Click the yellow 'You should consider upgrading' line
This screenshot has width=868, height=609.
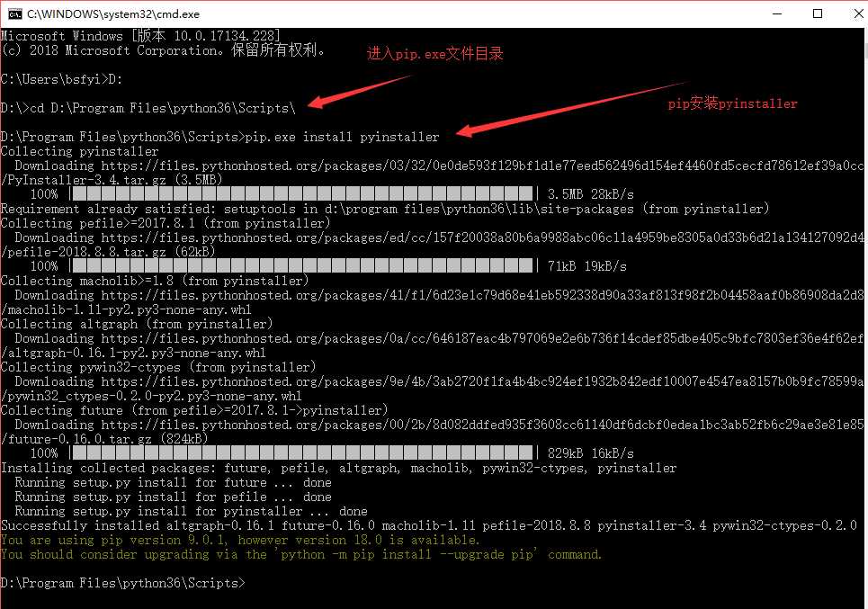pyautogui.click(x=300, y=554)
